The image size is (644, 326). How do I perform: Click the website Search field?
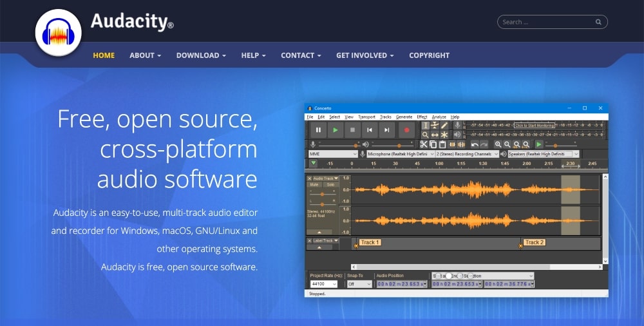(x=553, y=22)
